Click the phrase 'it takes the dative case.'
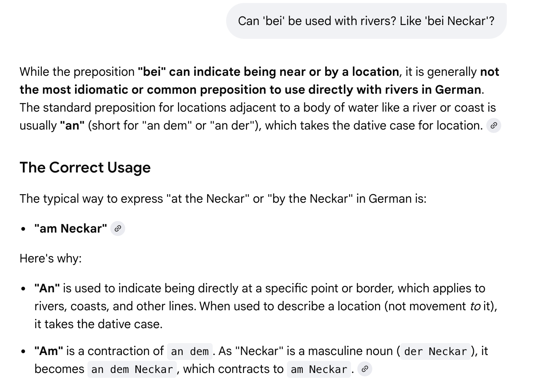 tap(98, 324)
